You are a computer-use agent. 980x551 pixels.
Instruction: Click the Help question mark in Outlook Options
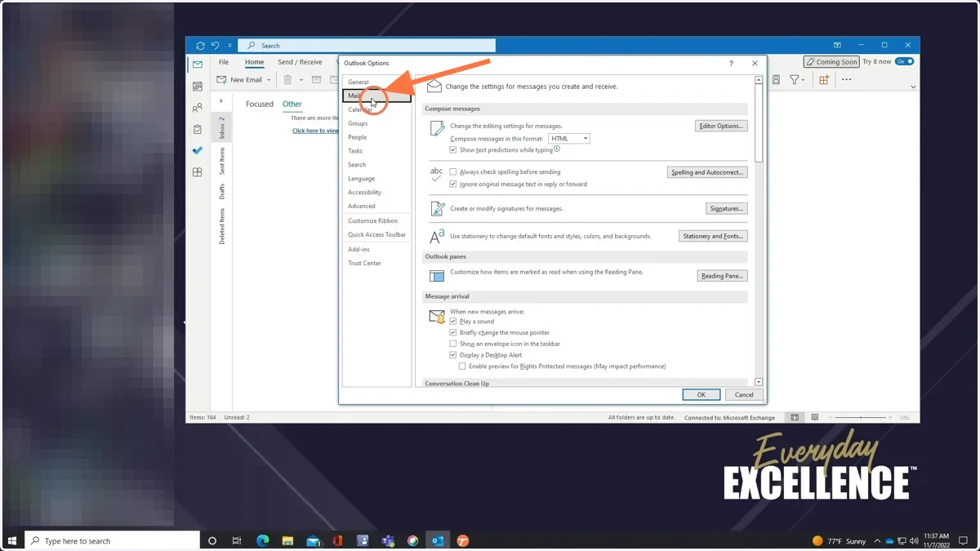(x=731, y=63)
